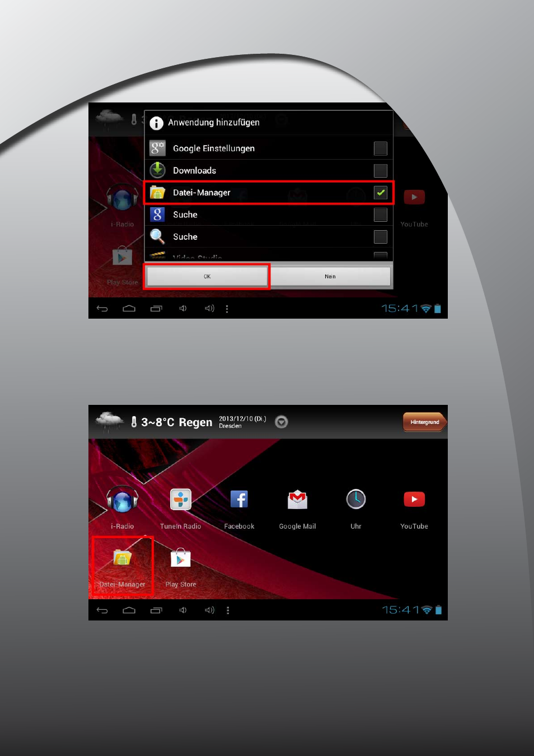Lower volume in lower navigation bar
The width and height of the screenshot is (534, 756).
coord(182,610)
